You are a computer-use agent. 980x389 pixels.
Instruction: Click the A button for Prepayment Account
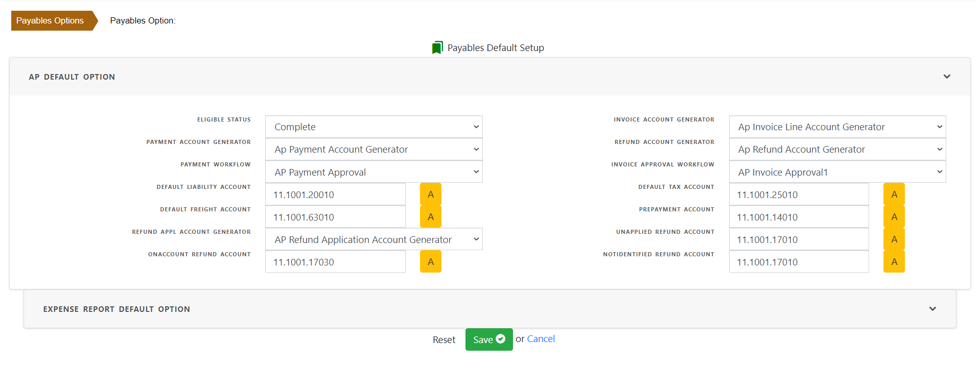tap(894, 217)
